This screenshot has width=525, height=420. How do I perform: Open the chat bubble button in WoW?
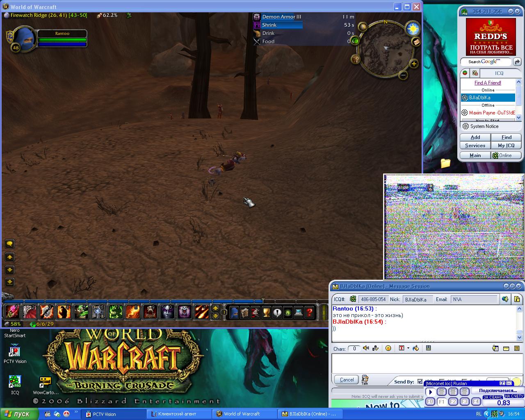tap(9, 244)
